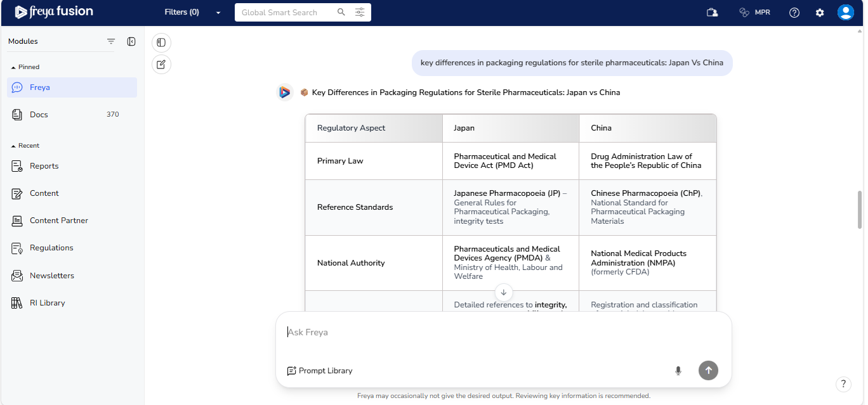Open the Regulations module
The height and width of the screenshot is (405, 868).
point(51,248)
